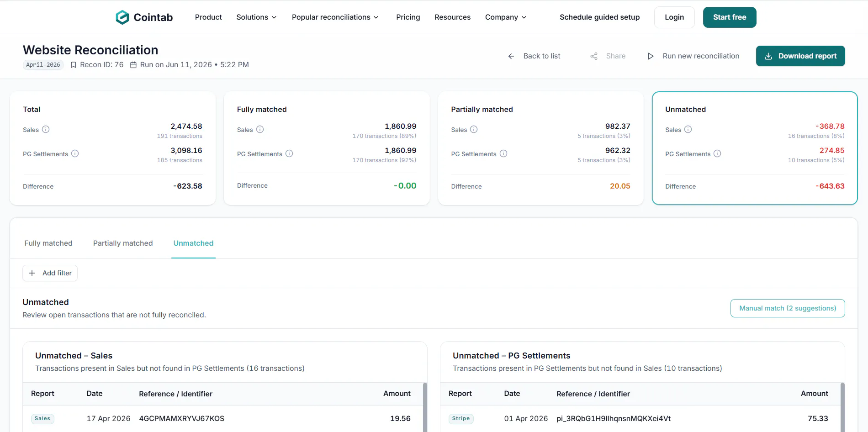The width and height of the screenshot is (868, 432).
Task: Click the Run new reconciliation text
Action: coord(701,56)
